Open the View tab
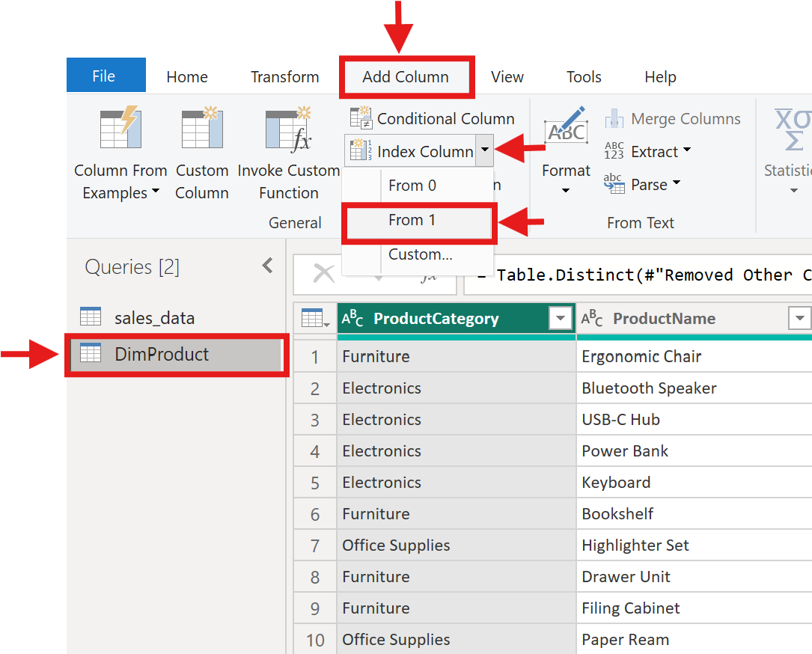 coord(507,76)
